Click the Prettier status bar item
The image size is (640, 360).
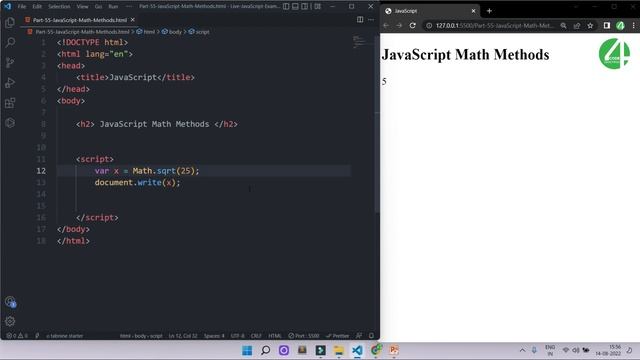pyautogui.click(x=338, y=336)
